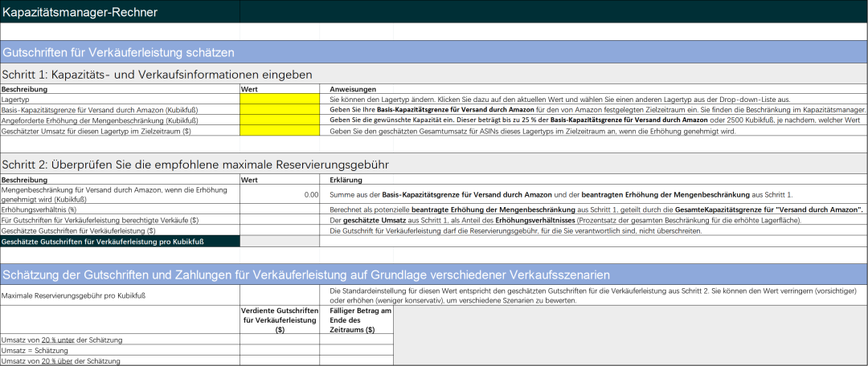The height and width of the screenshot is (366, 868).
Task: Click the yellow Basis-Kapazitätsgrenze value cell
Action: 280,109
